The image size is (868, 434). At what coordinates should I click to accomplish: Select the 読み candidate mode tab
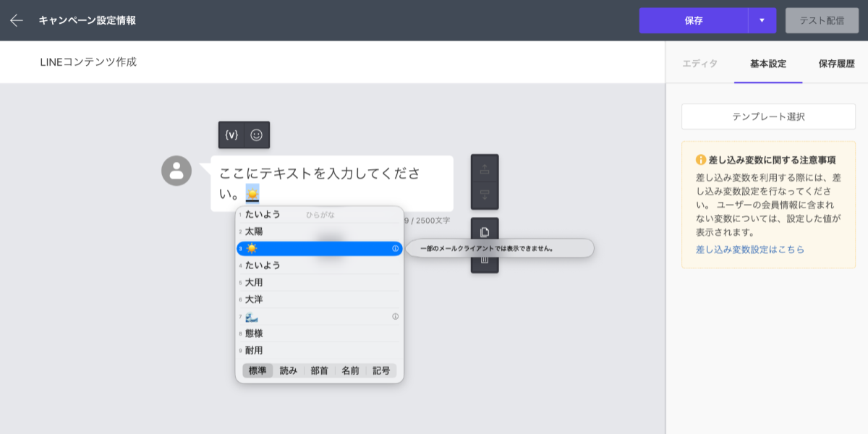[x=289, y=370]
